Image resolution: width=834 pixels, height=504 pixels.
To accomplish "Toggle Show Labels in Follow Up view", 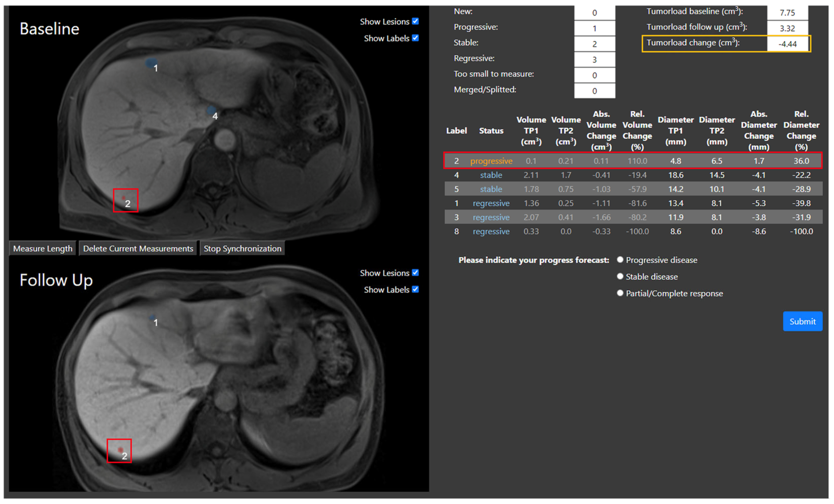I will 415,289.
